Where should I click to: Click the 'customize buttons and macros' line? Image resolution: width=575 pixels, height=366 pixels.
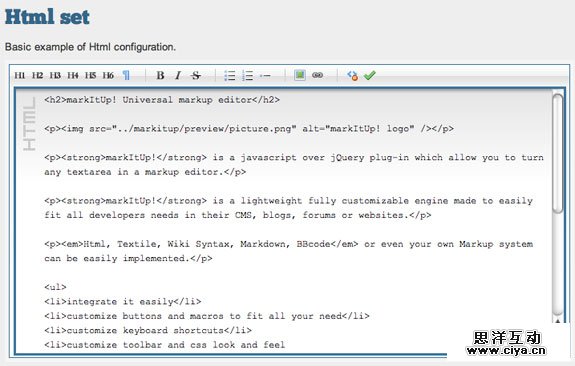pos(206,316)
